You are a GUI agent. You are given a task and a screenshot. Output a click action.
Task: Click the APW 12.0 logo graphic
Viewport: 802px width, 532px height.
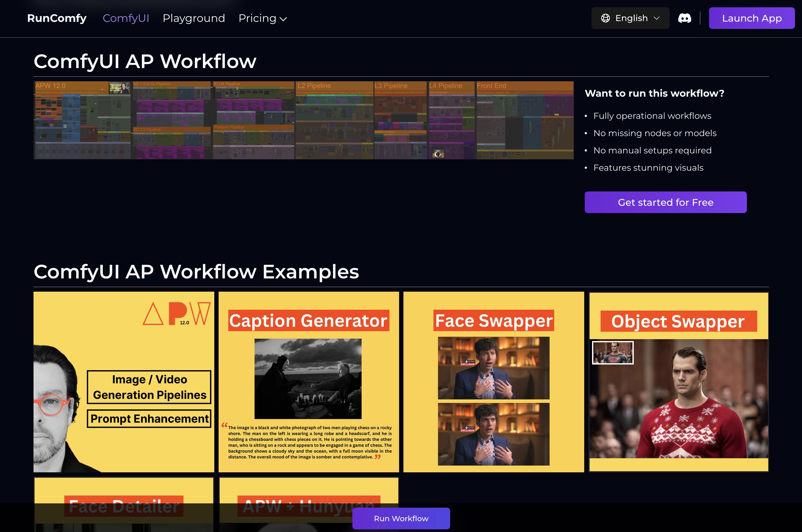[x=176, y=314]
